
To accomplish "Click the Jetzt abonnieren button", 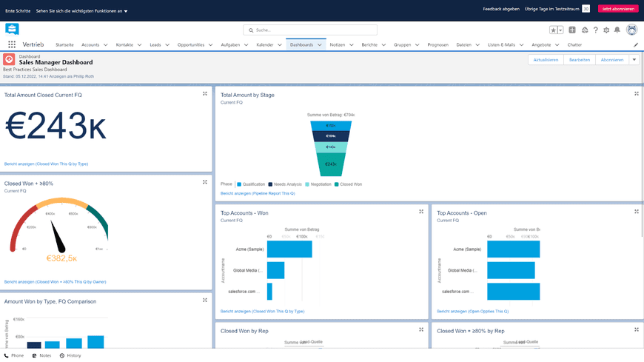I will coord(618,9).
